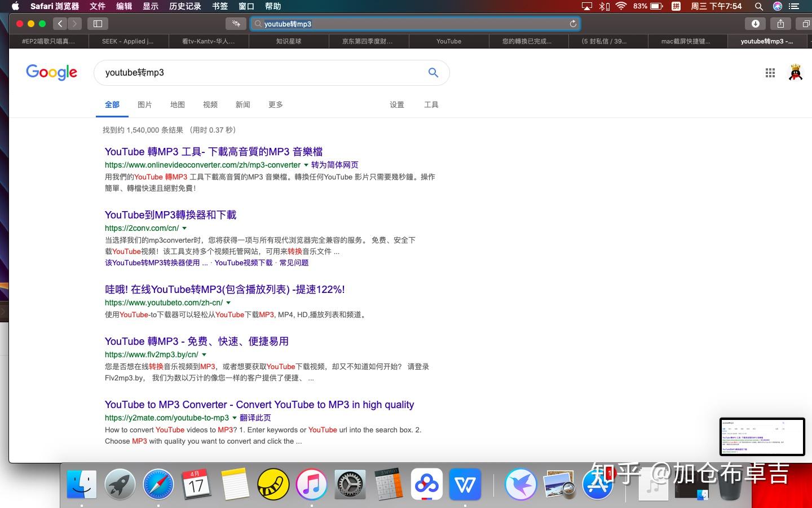812x508 pixels.
Task: Select the 视频 search tab
Action: coord(210,104)
